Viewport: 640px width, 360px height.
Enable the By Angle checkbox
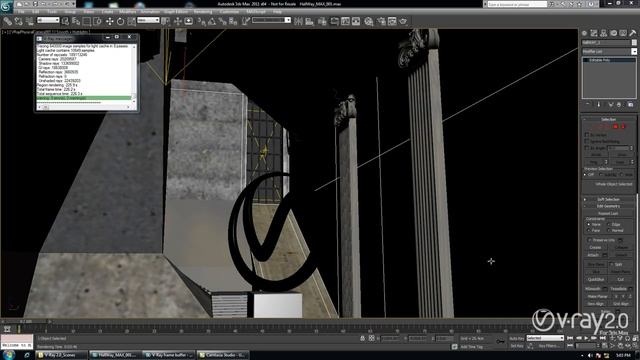(587, 148)
